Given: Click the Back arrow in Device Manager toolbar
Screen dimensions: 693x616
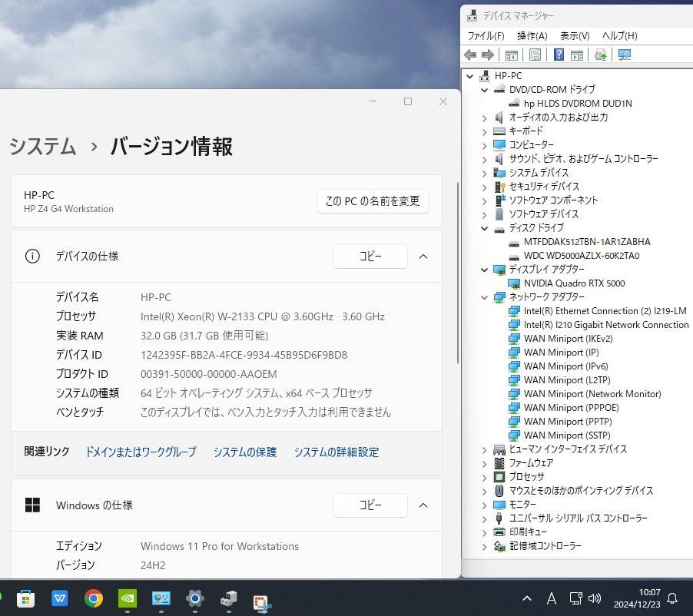Looking at the screenshot, I should click(470, 55).
